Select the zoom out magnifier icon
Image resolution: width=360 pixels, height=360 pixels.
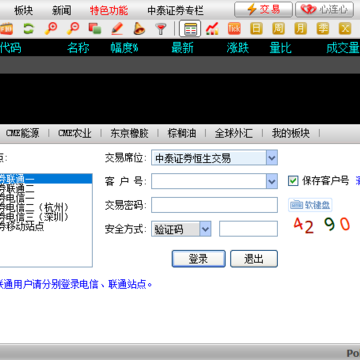tap(73, 29)
